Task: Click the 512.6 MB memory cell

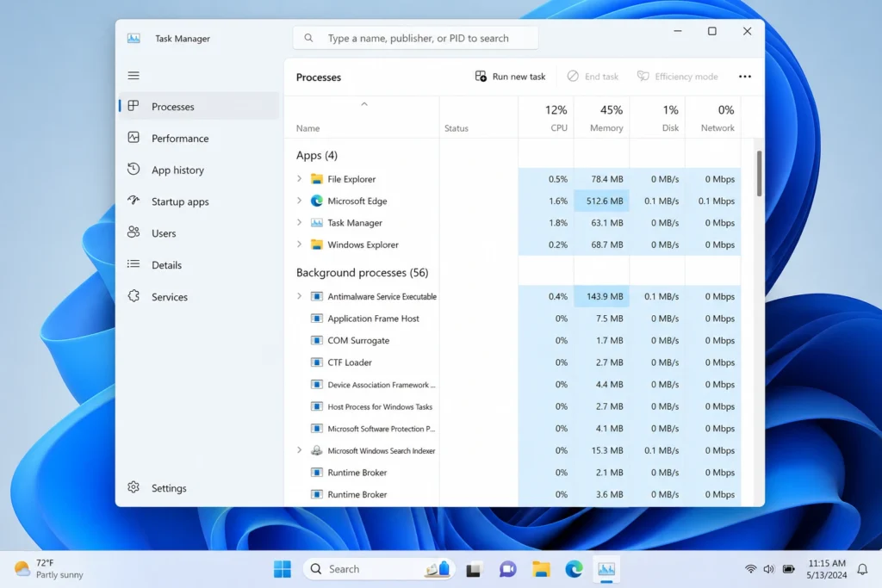Action: click(x=601, y=201)
